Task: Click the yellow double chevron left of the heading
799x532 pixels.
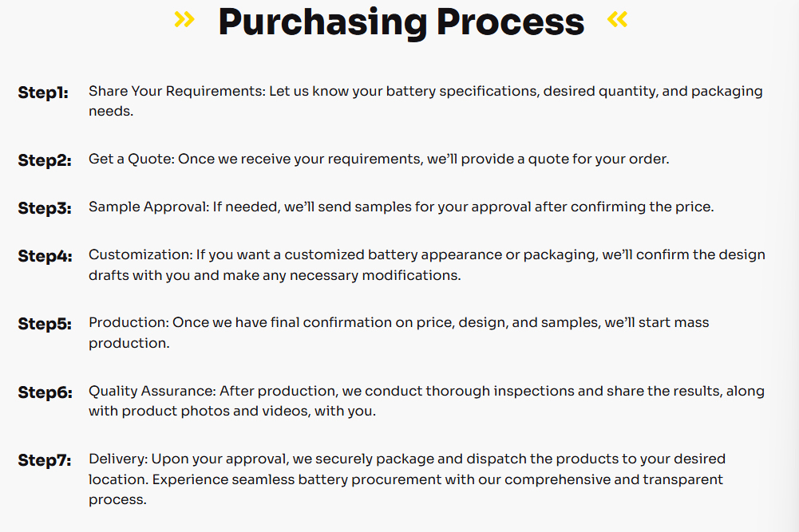Action: coord(184,19)
